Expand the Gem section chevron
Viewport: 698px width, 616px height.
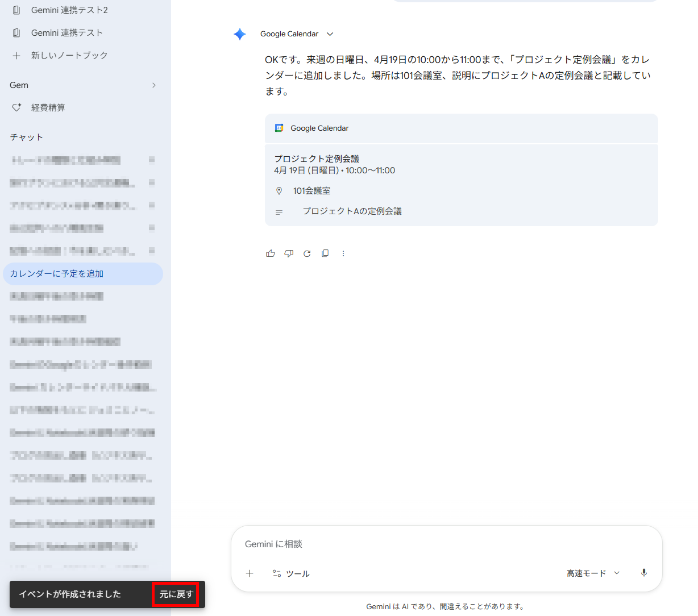153,85
